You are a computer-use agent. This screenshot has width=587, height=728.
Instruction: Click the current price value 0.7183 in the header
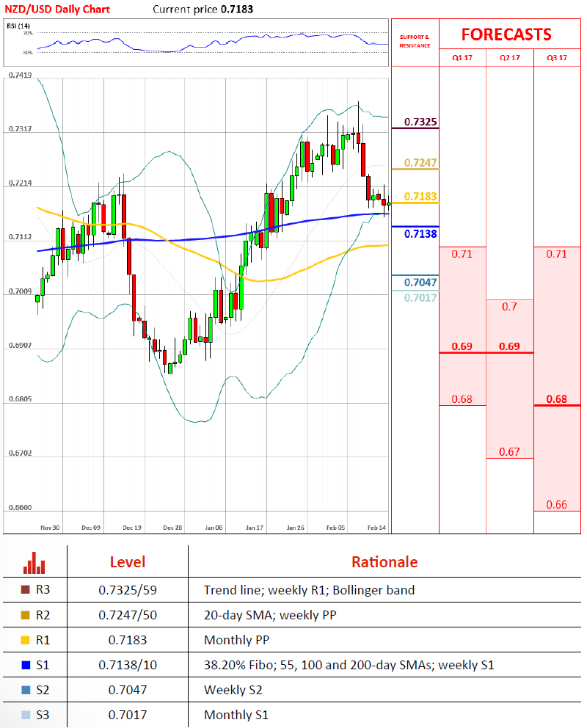click(237, 10)
